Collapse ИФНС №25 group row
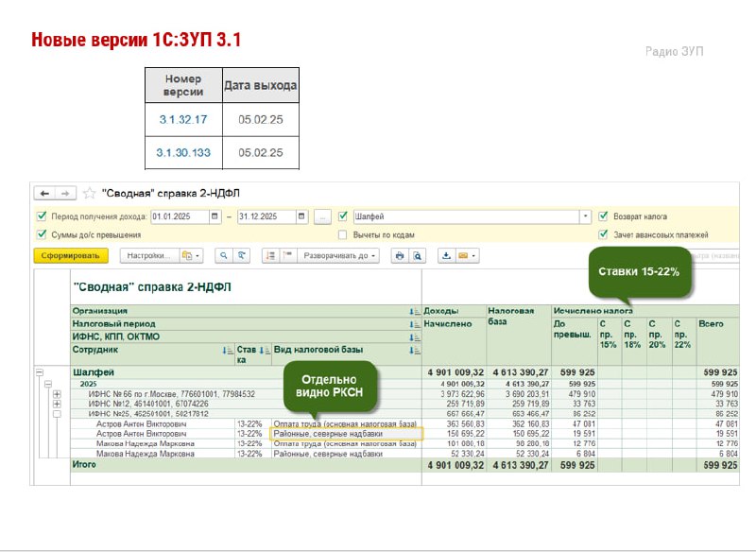Viewport: 756px width, 552px height. pos(57,414)
